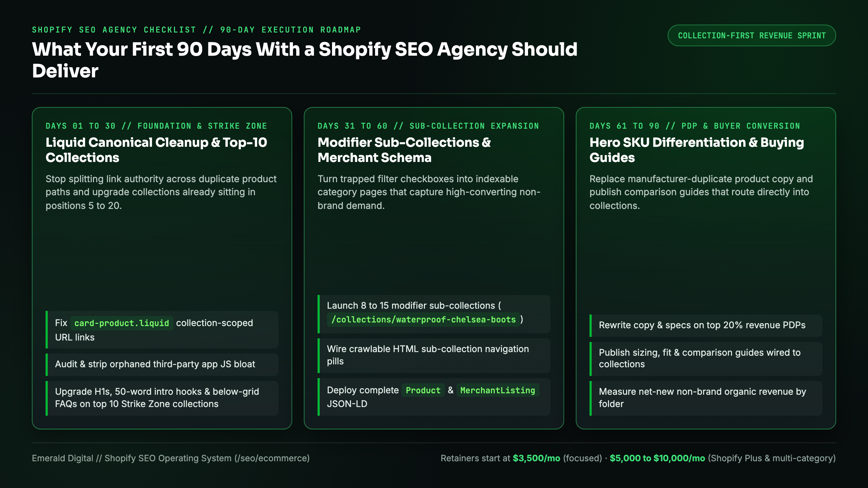Screen dimensions: 868x488
Task: Click the paragraph starting 'Turn trapped filter checkboxes'
Action: (x=429, y=192)
